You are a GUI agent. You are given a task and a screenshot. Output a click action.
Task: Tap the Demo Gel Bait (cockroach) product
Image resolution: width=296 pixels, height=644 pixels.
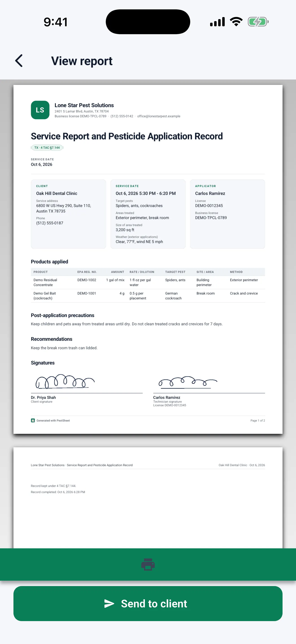point(45,296)
